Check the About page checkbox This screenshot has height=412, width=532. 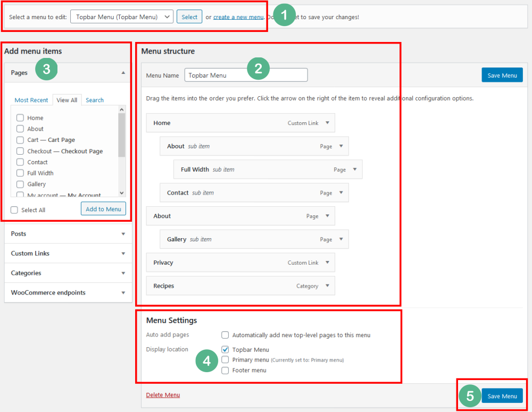click(20, 129)
